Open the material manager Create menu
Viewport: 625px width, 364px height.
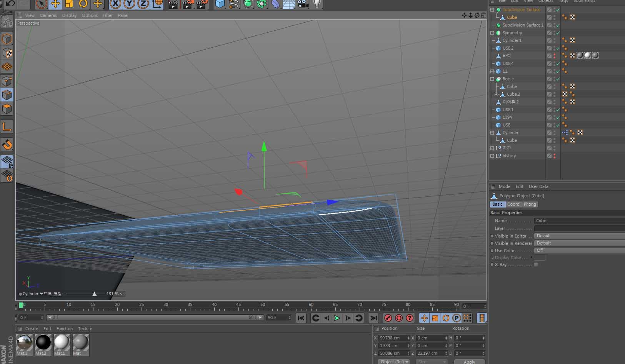pyautogui.click(x=32, y=329)
